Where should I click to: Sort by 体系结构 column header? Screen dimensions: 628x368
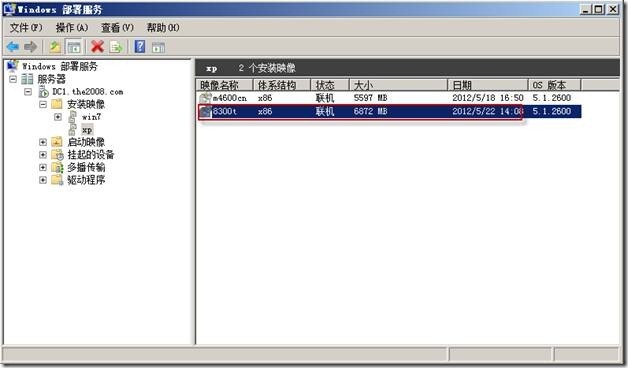click(282, 85)
